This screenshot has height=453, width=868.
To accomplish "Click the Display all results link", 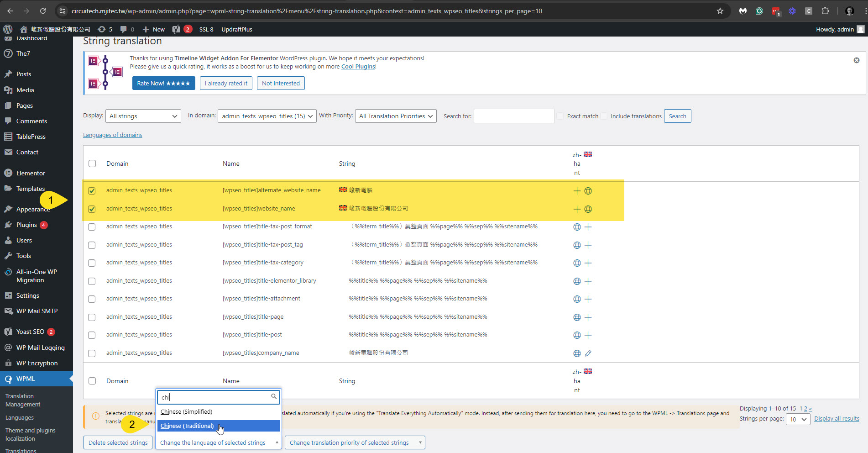I will [x=837, y=418].
